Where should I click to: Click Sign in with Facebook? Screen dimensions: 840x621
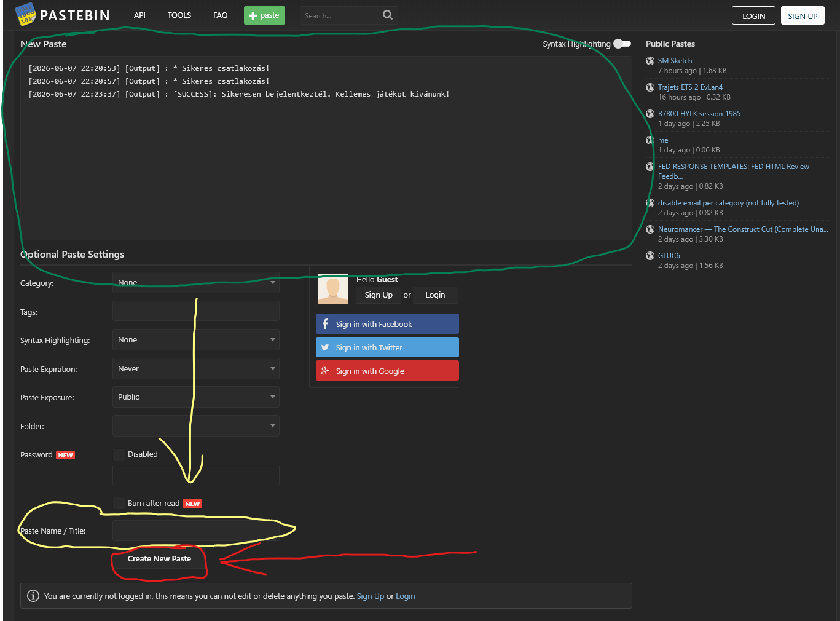click(x=387, y=324)
